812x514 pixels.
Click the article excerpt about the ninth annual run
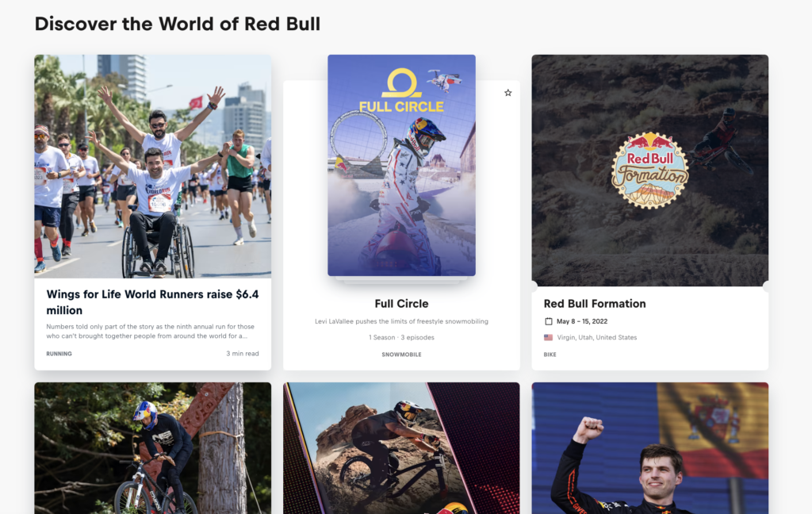150,331
